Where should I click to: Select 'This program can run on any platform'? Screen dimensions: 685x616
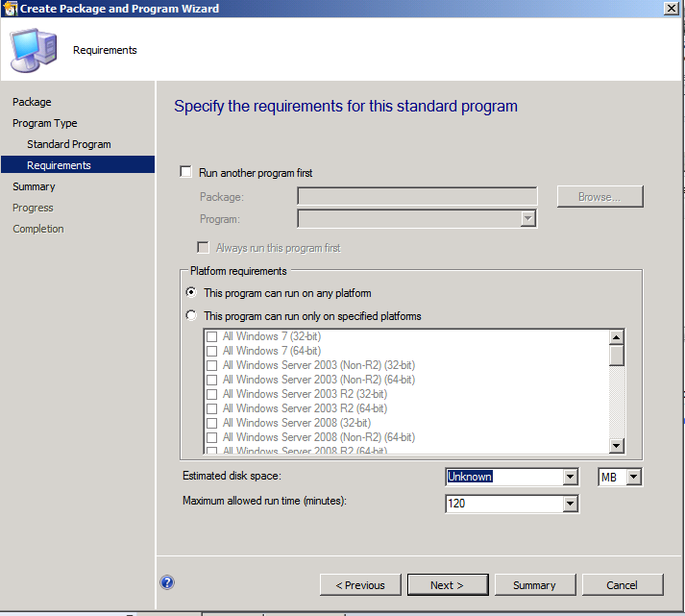[191, 292]
